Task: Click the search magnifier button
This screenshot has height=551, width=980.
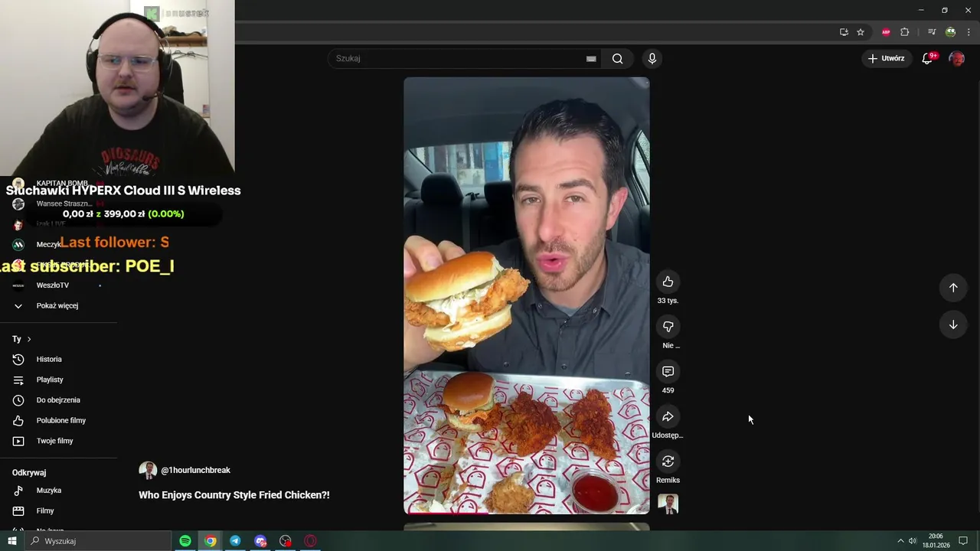Action: coord(617,58)
